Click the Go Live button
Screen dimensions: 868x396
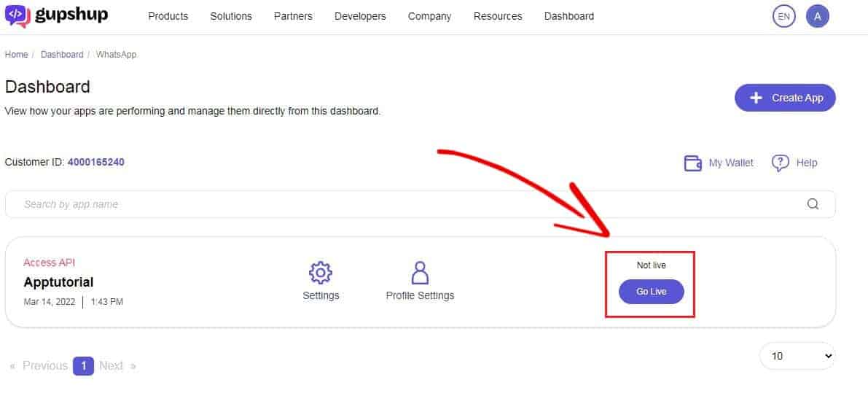click(x=651, y=291)
